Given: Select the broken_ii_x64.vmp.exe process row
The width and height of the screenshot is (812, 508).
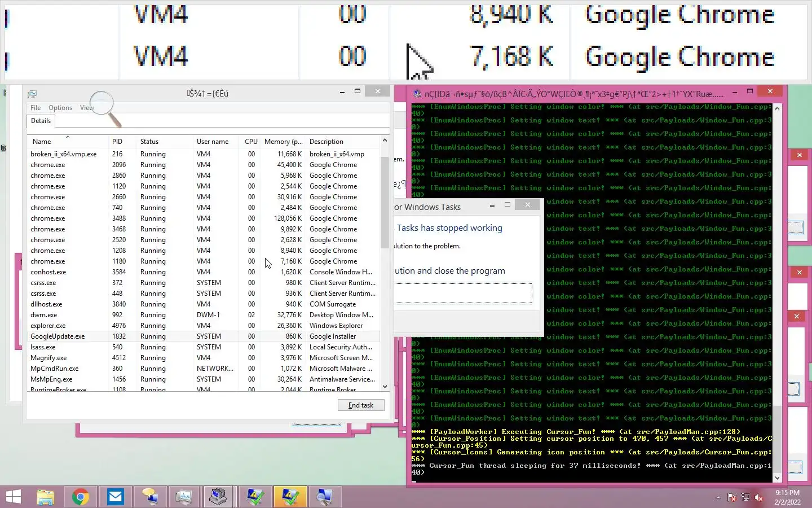Looking at the screenshot, I should point(203,154).
